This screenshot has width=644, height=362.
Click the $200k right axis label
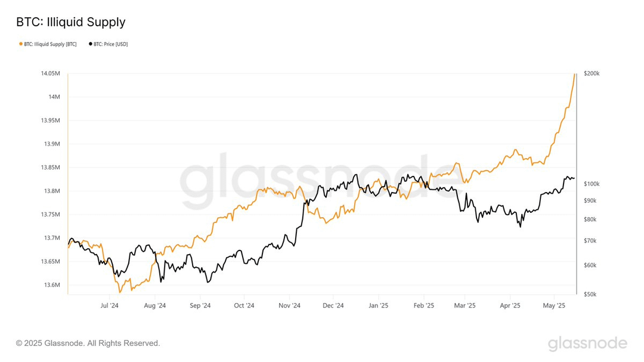pyautogui.click(x=592, y=73)
